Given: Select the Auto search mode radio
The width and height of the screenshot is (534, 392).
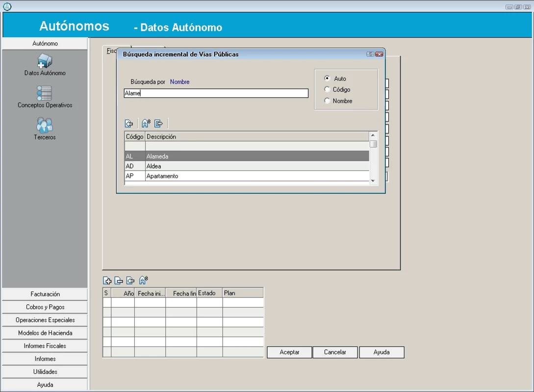Looking at the screenshot, I should (327, 78).
